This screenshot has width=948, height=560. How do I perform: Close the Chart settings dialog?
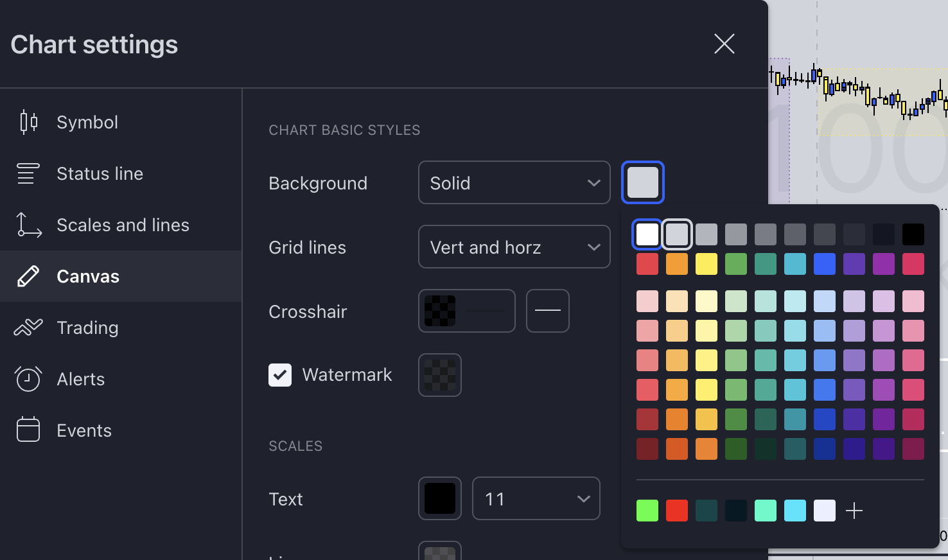point(724,44)
